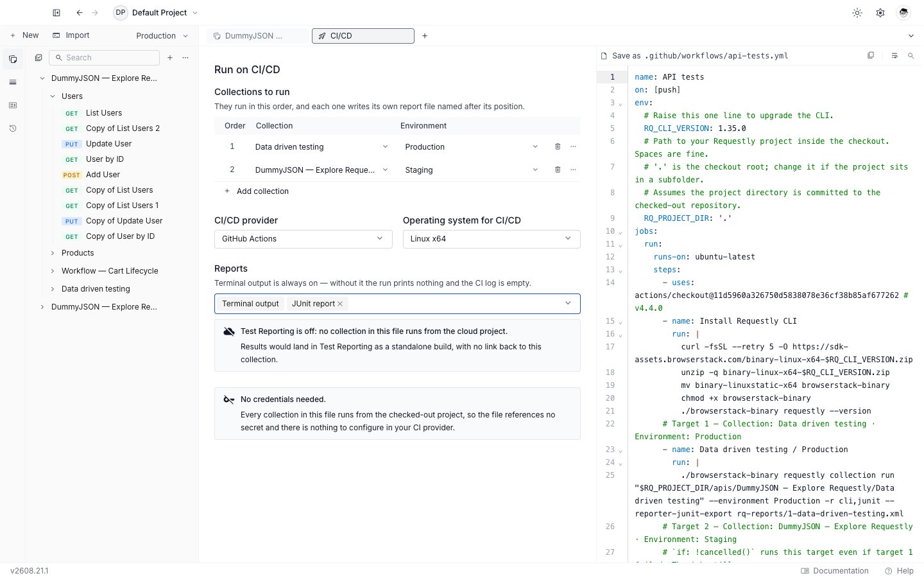924x578 pixels.
Task: Open settings via the gear icon
Action: pyautogui.click(x=880, y=13)
